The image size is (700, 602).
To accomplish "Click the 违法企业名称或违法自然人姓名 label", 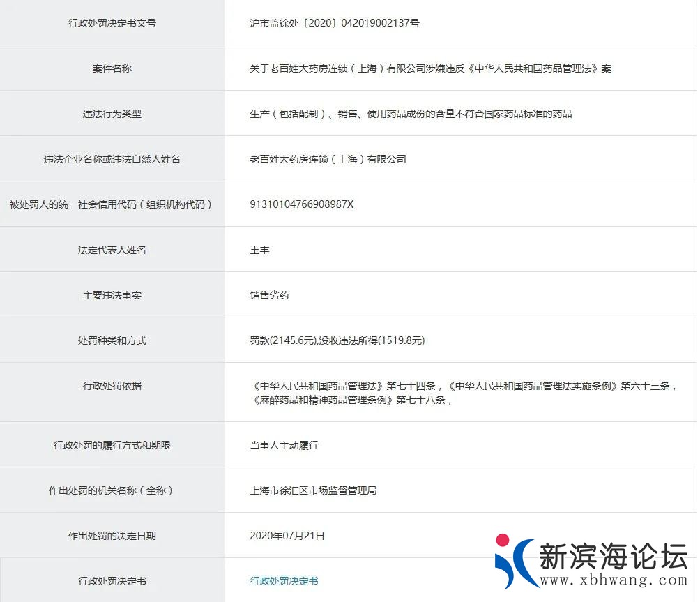I will click(x=112, y=159).
